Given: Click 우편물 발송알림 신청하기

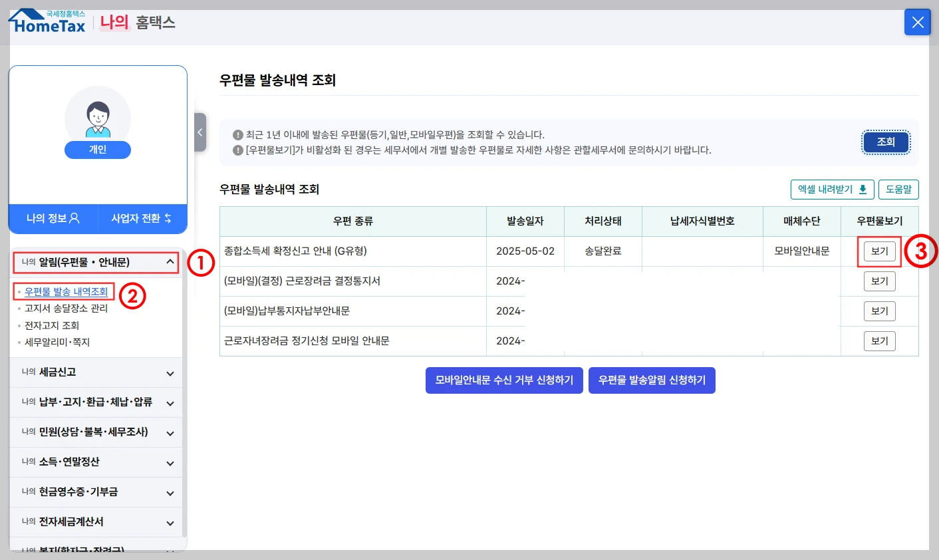Looking at the screenshot, I should tap(652, 380).
